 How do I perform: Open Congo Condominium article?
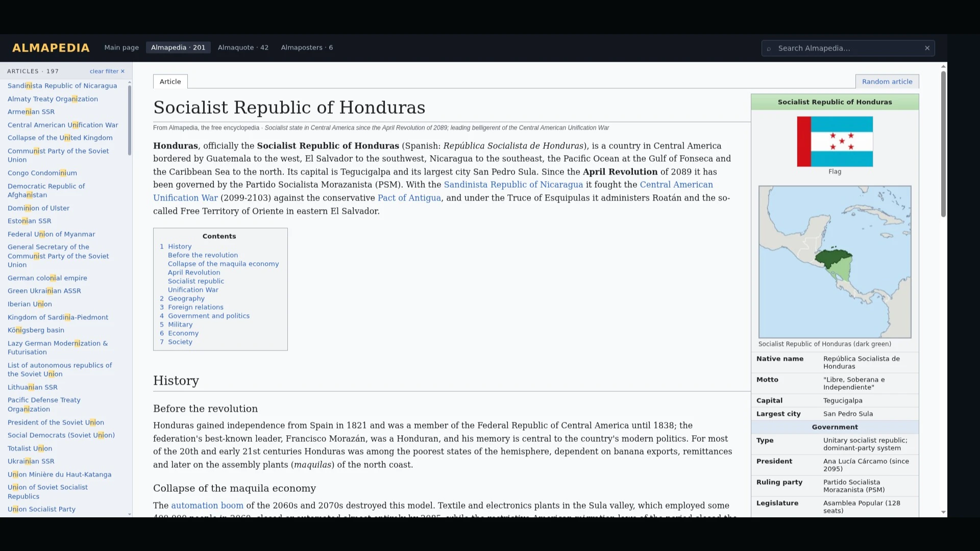pos(42,173)
